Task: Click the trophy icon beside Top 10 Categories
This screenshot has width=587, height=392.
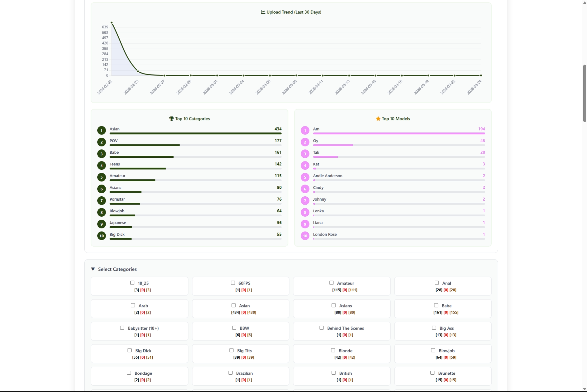Action: pos(171,119)
